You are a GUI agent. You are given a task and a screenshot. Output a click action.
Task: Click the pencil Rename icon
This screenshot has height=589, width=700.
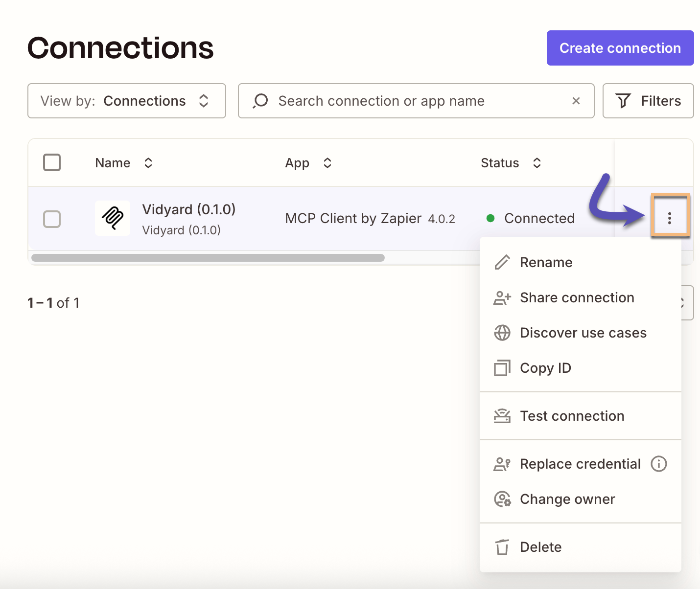pos(502,262)
